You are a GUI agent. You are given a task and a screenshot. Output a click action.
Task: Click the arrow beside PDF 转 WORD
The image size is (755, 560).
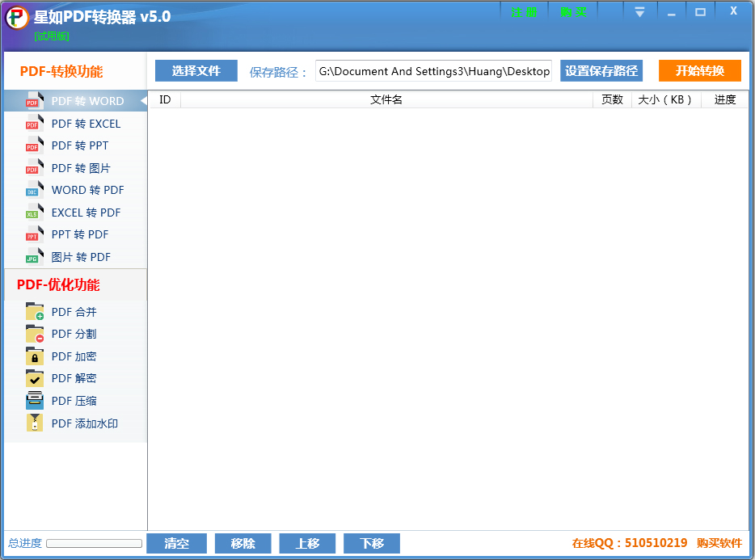point(143,100)
